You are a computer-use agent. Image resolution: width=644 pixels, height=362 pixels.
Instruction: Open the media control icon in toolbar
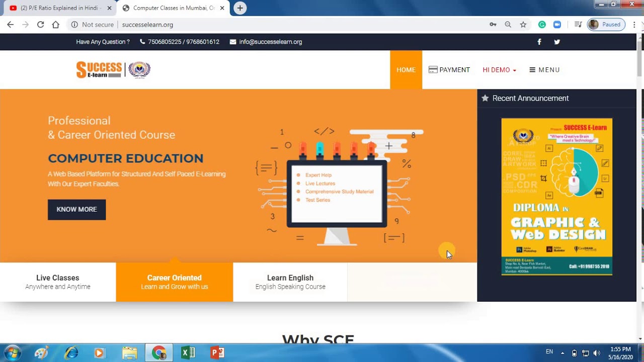tap(578, 25)
